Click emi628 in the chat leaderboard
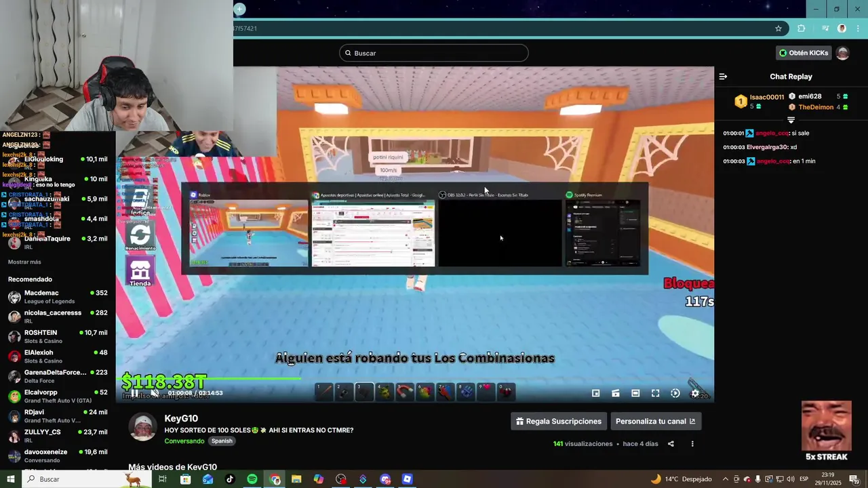 click(810, 96)
